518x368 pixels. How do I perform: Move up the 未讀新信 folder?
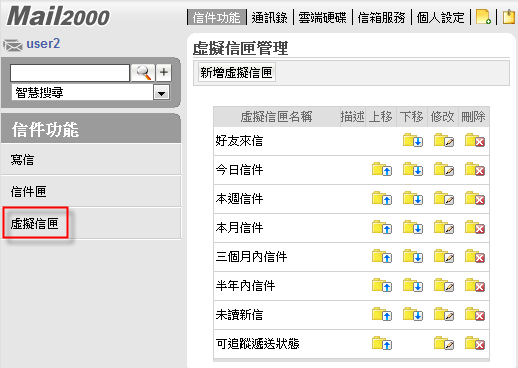pos(382,315)
